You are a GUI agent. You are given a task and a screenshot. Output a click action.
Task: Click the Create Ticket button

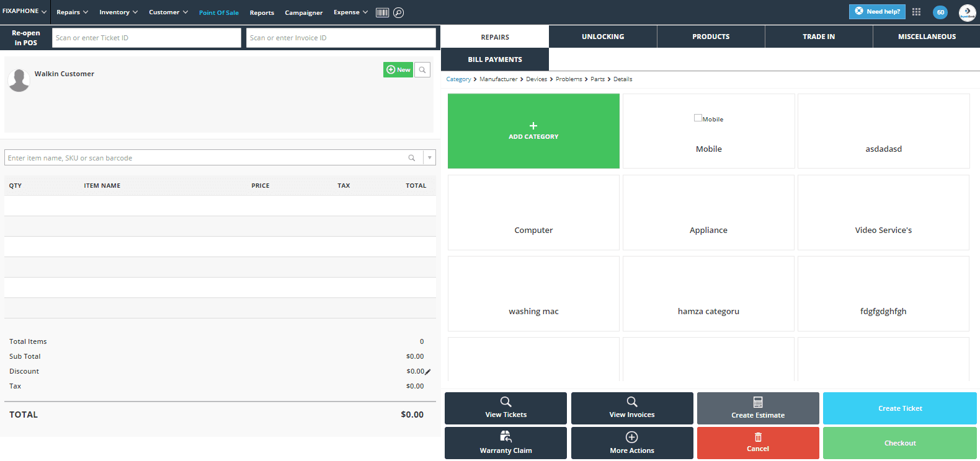(899, 408)
